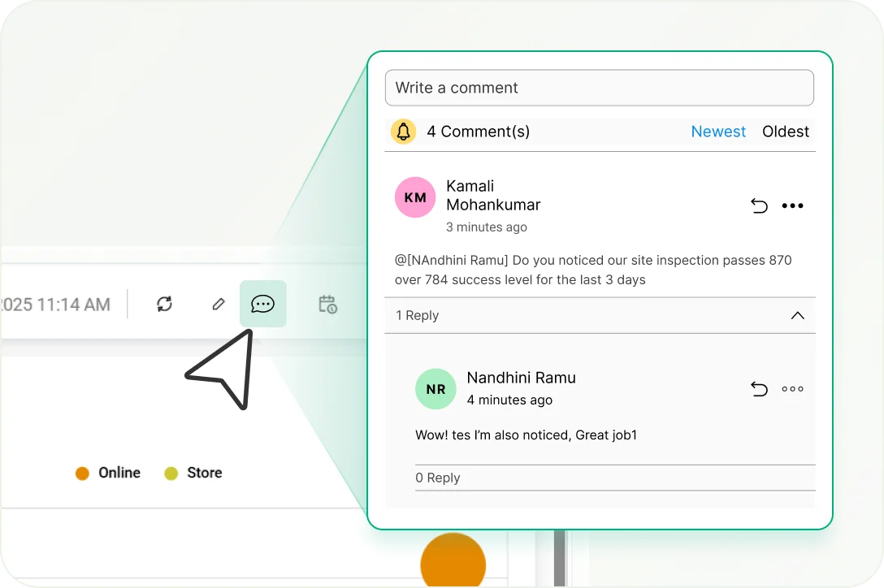Expand the 0 Reply section

[x=438, y=478]
